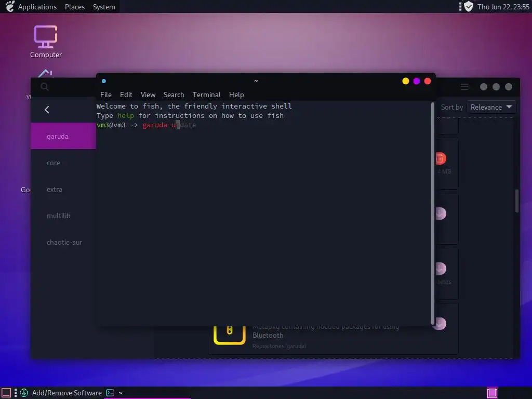532x399 pixels.
Task: Open the terminal File menu
Action: 106,95
